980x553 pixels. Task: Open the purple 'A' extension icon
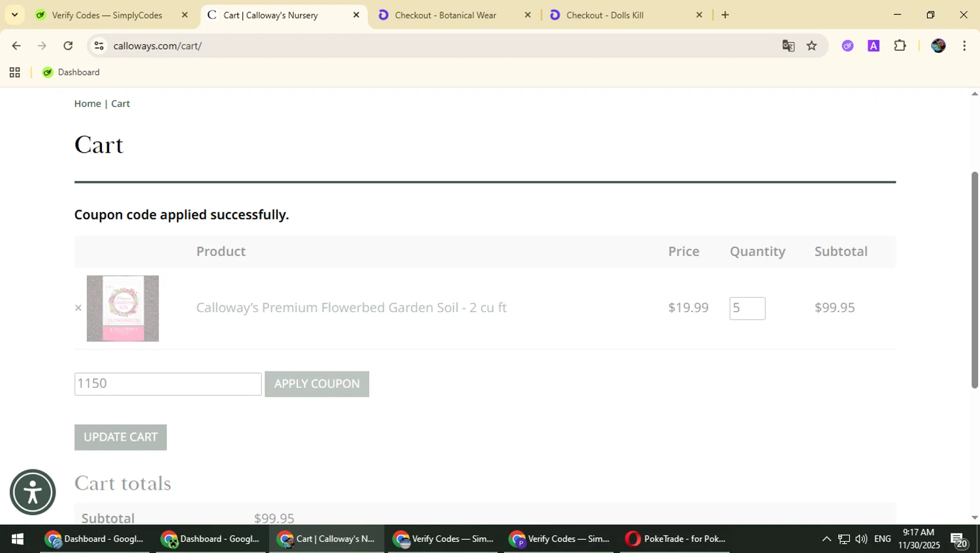[874, 46]
